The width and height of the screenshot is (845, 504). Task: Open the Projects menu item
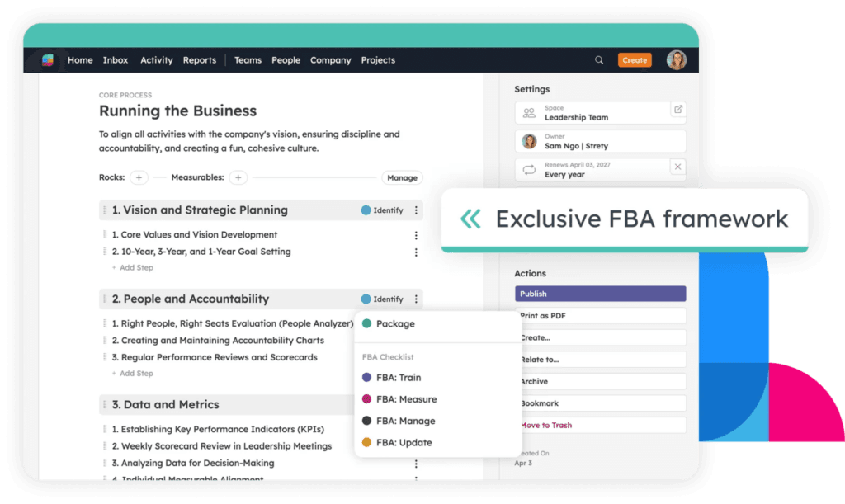click(377, 59)
